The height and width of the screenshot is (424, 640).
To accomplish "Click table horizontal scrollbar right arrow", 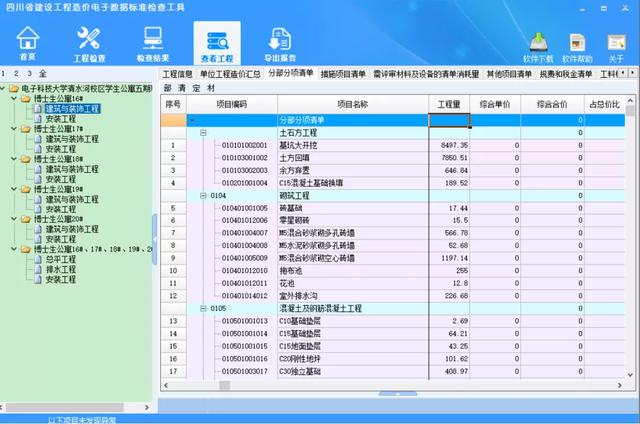I will pyautogui.click(x=620, y=385).
